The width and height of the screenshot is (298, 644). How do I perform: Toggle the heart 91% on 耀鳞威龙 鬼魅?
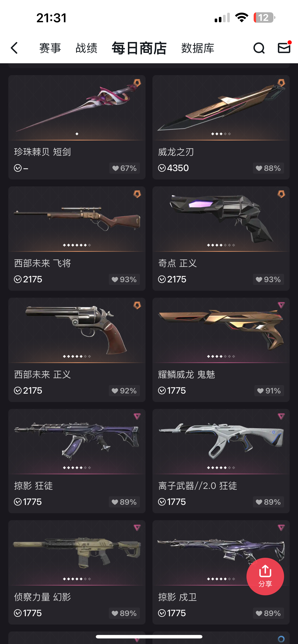click(269, 390)
